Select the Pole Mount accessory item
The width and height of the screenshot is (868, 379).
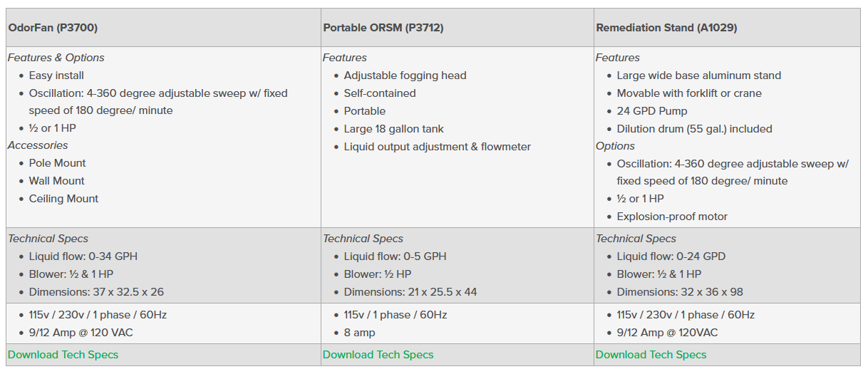(x=57, y=163)
